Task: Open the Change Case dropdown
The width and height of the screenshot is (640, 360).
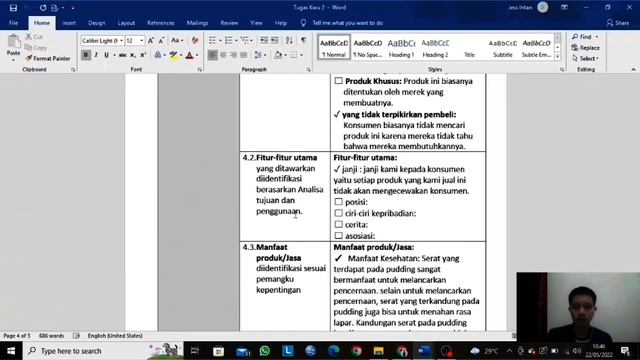Action: 177,40
